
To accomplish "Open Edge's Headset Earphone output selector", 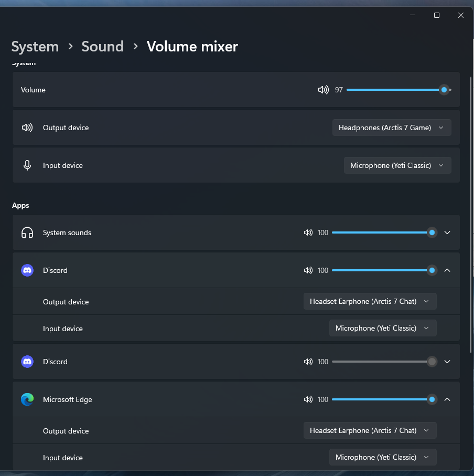I will coord(370,430).
